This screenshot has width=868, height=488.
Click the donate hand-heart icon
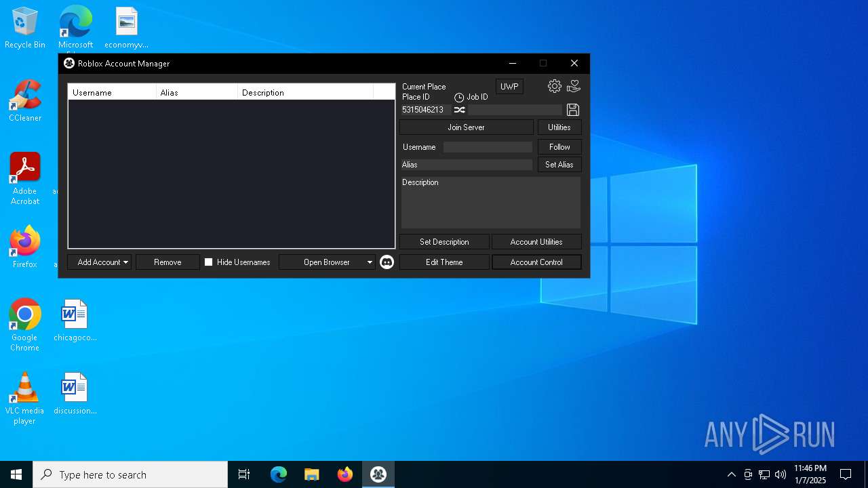click(574, 86)
